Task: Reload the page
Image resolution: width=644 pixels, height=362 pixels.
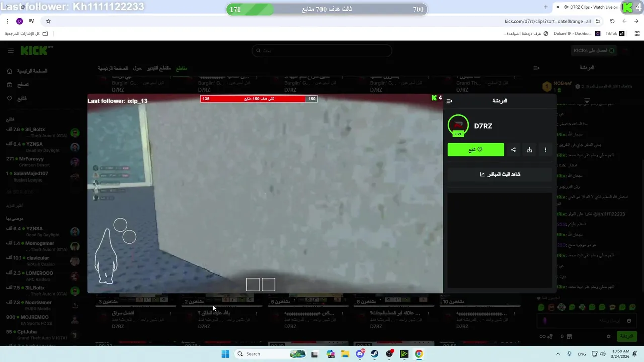Action: coord(612,21)
